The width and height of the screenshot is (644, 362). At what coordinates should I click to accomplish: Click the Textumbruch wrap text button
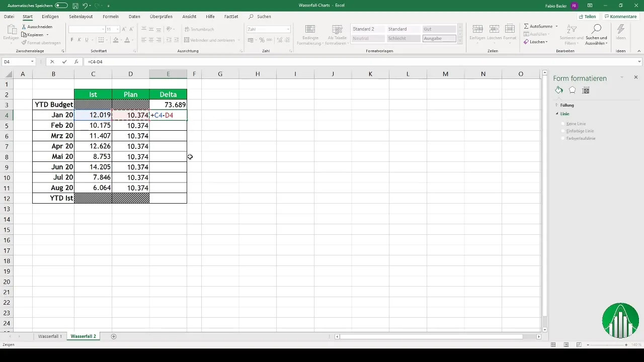pyautogui.click(x=199, y=29)
